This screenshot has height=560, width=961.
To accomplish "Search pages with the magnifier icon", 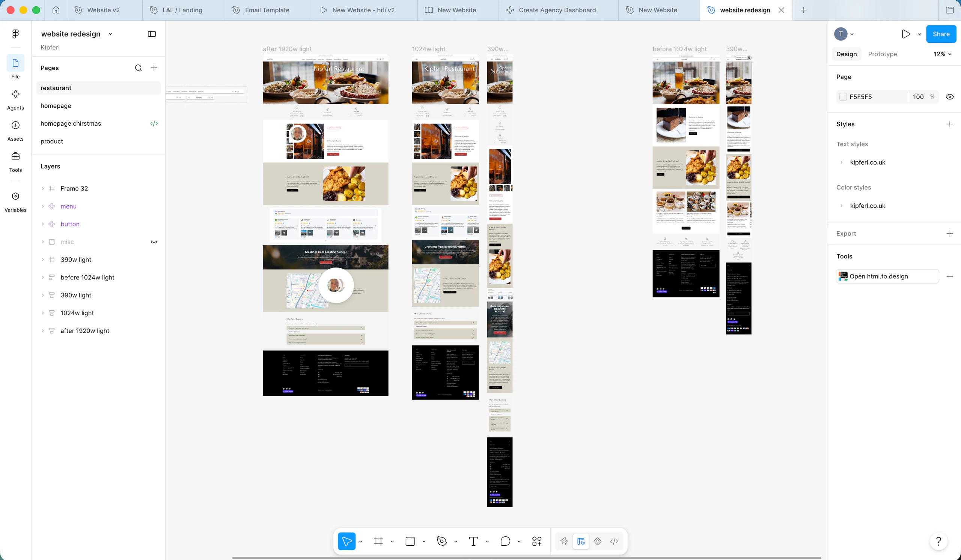I will tap(139, 68).
